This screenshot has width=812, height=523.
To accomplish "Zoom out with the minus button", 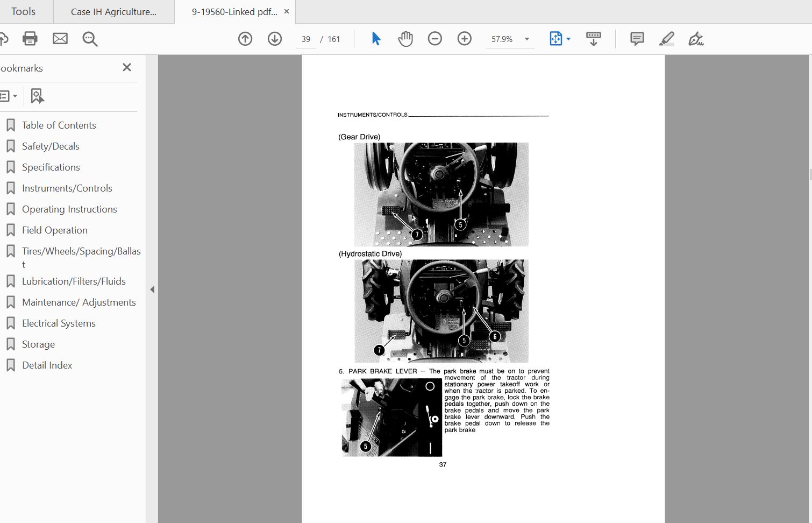I will pyautogui.click(x=435, y=39).
